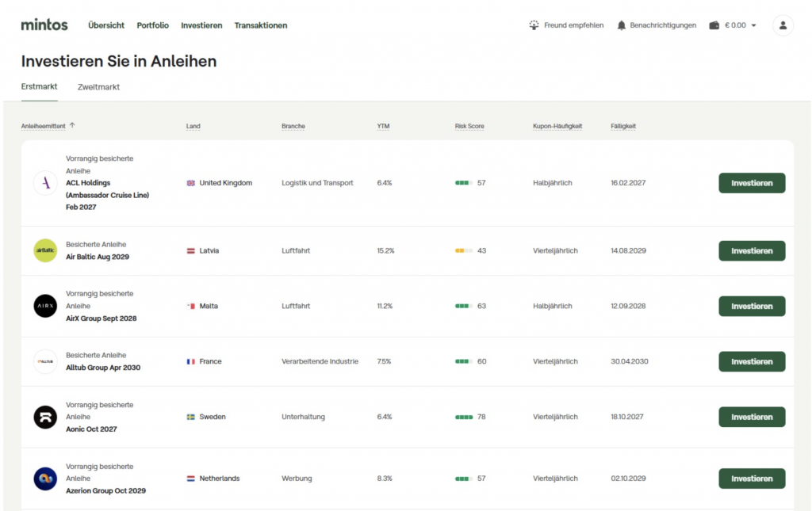Click the Freund empfehlen gift icon
The height and width of the screenshot is (511, 812).
(534, 25)
